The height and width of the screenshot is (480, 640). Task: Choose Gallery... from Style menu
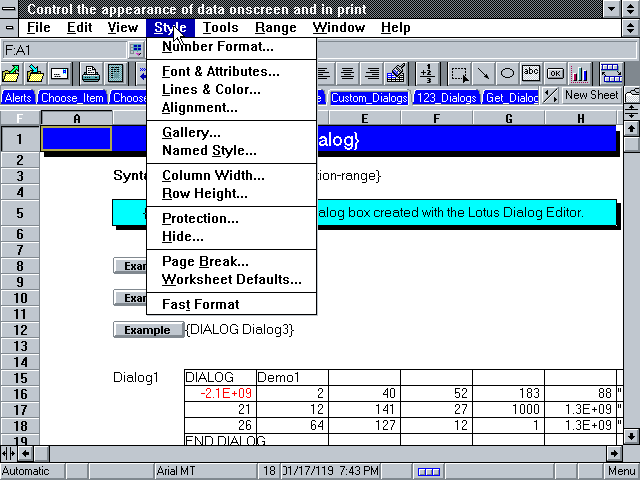coord(231,133)
